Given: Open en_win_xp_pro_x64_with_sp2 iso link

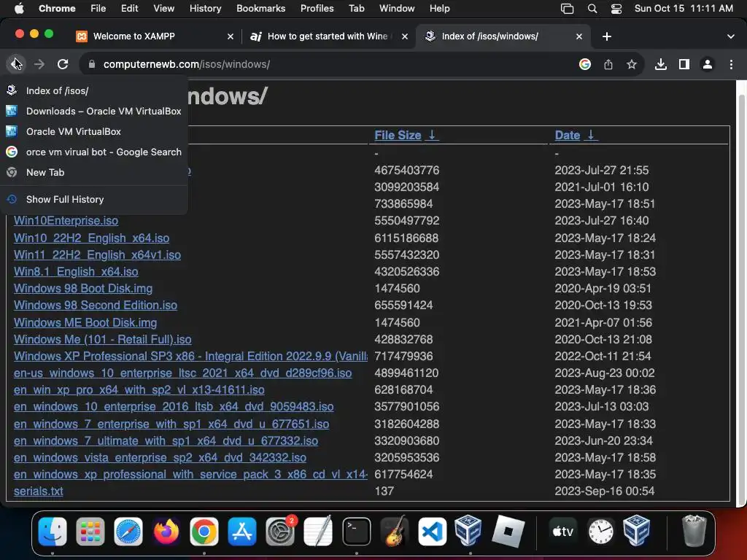Looking at the screenshot, I should pyautogui.click(x=139, y=389).
